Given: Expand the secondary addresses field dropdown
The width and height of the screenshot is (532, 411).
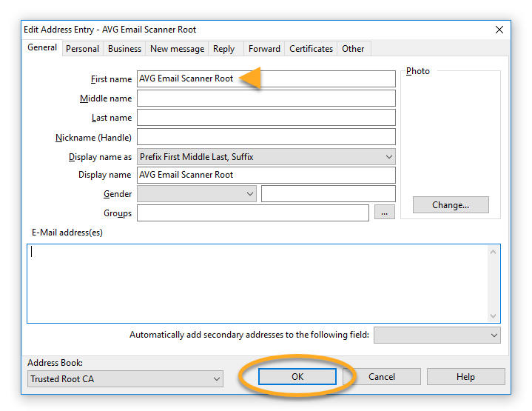Looking at the screenshot, I should tap(437, 335).
